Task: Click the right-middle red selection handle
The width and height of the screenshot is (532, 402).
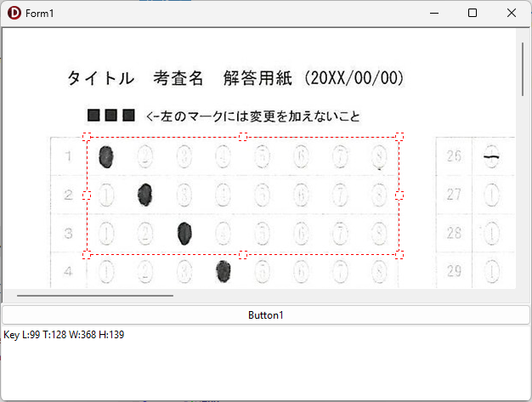Action: pyautogui.click(x=399, y=195)
